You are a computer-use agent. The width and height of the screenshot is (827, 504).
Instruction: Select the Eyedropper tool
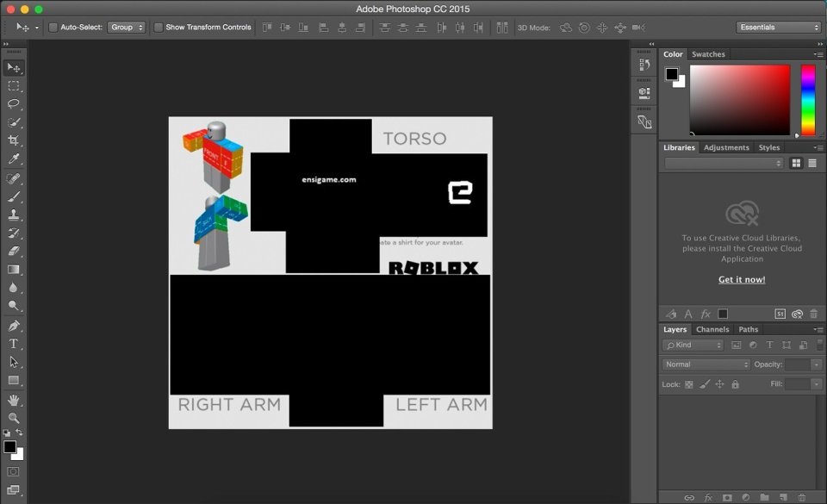13,159
